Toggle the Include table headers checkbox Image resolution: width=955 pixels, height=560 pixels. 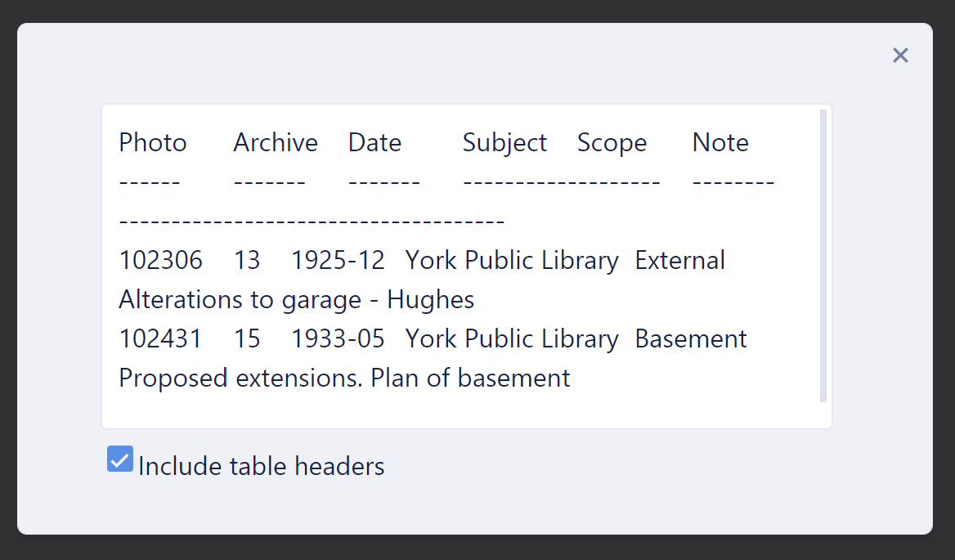click(119, 459)
